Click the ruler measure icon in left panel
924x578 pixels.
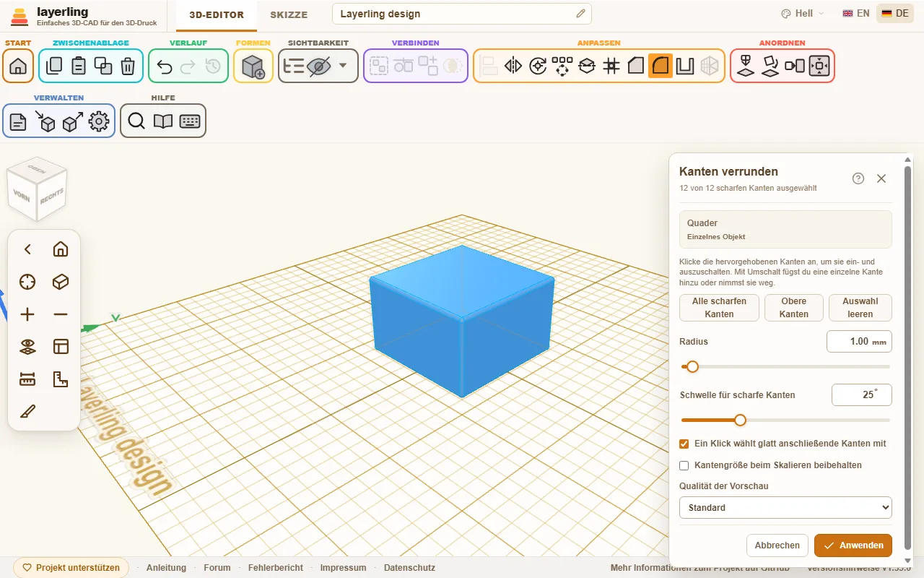click(x=27, y=379)
